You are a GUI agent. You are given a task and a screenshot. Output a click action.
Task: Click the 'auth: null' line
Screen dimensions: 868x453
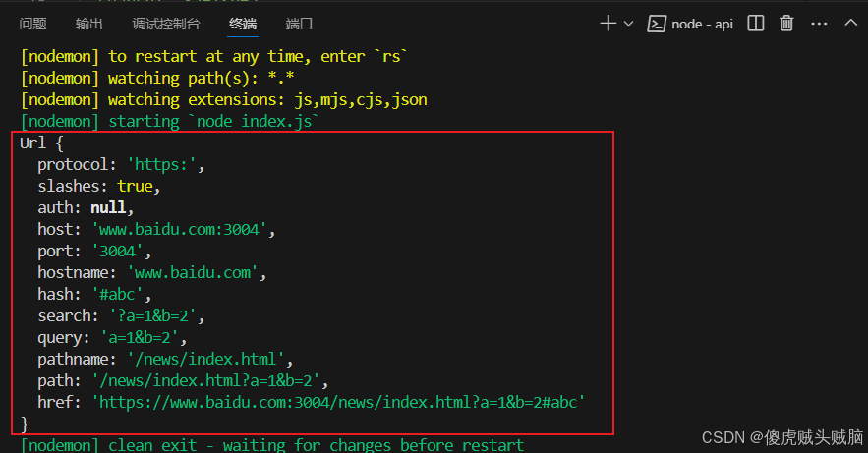86,208
